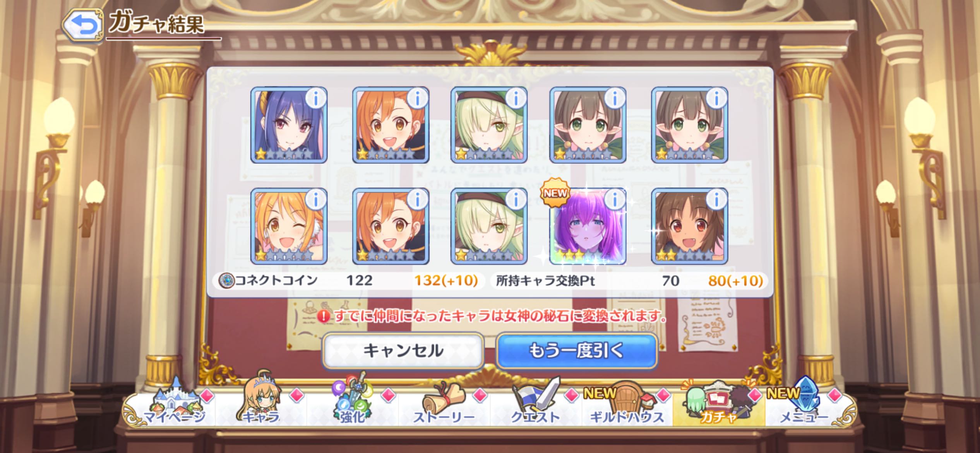980x453 pixels.
Task: Open the ギルドハウス tab
Action: pos(627,403)
